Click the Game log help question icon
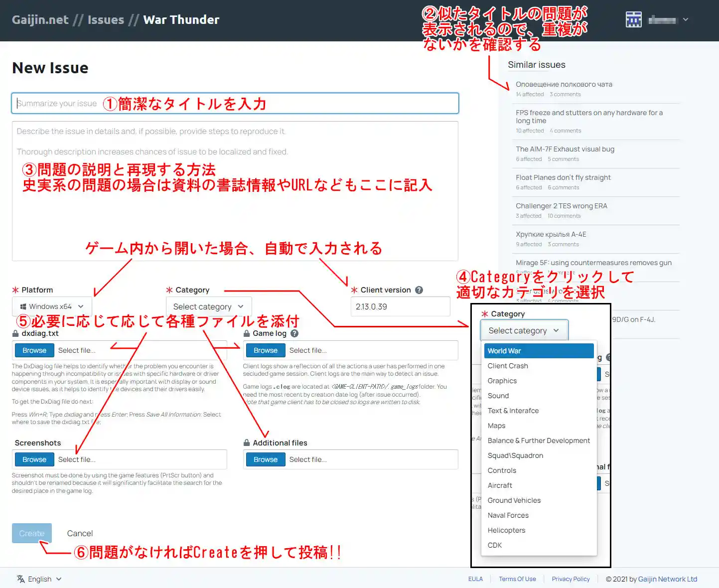 coord(294,333)
